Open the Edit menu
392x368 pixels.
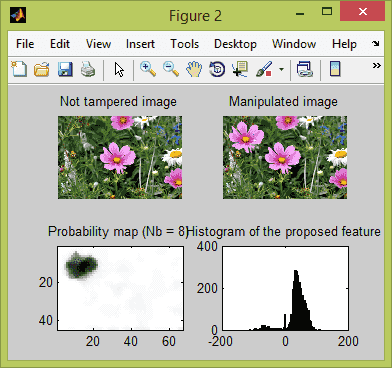click(x=60, y=44)
